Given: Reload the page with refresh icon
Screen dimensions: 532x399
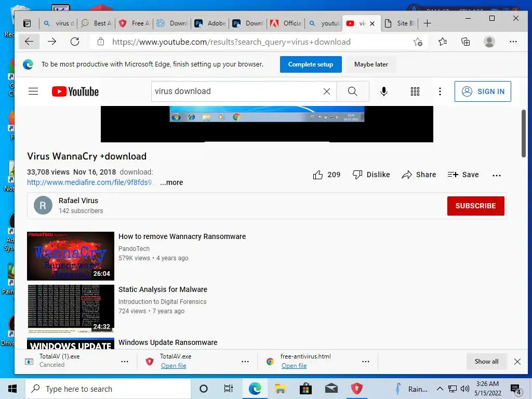Looking at the screenshot, I should [x=75, y=42].
